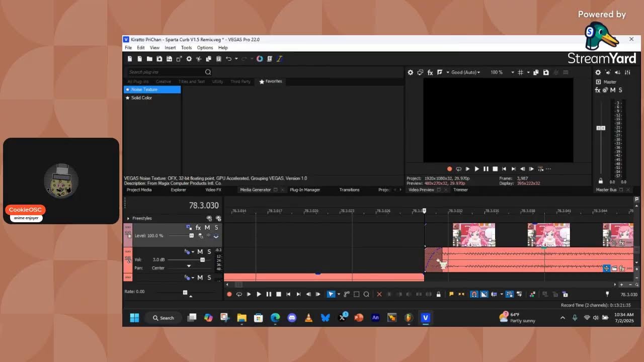Open the Paste clipboard icon in toolbar

(218, 59)
